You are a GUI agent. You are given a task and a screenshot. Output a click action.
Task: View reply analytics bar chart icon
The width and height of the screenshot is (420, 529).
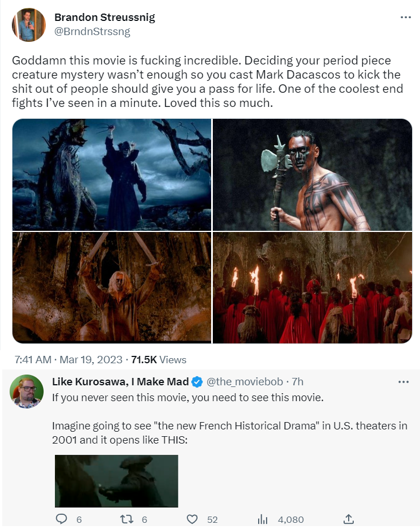coord(263,519)
